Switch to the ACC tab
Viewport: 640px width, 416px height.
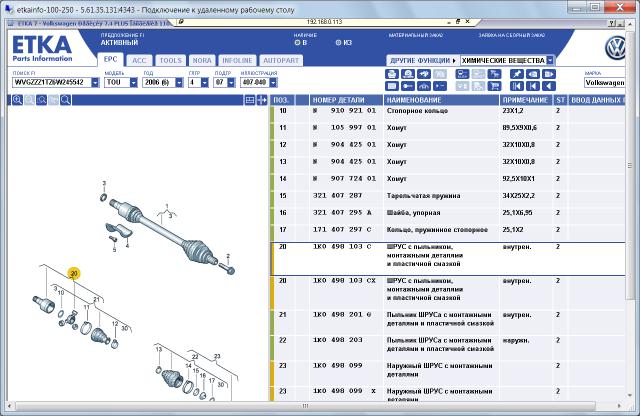point(139,60)
